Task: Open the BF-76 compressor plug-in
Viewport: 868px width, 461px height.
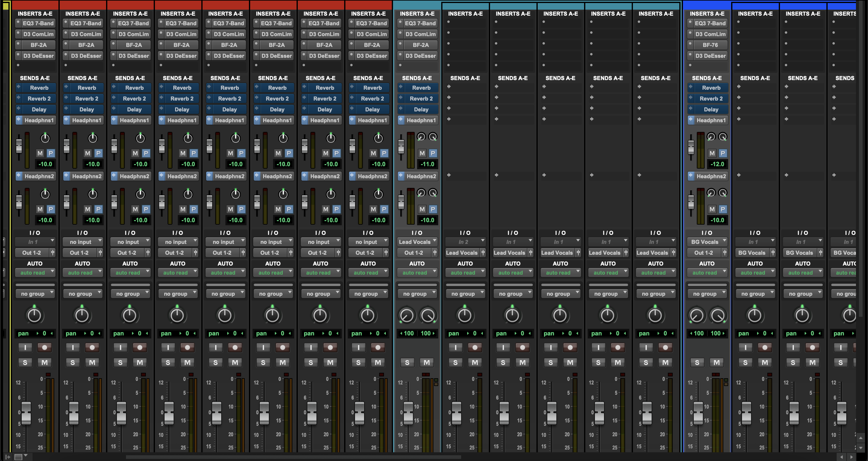Action: tap(710, 45)
